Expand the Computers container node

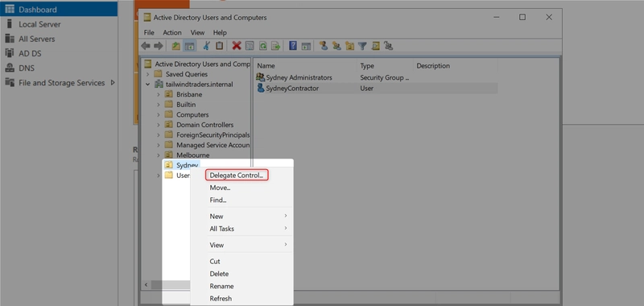pos(159,114)
